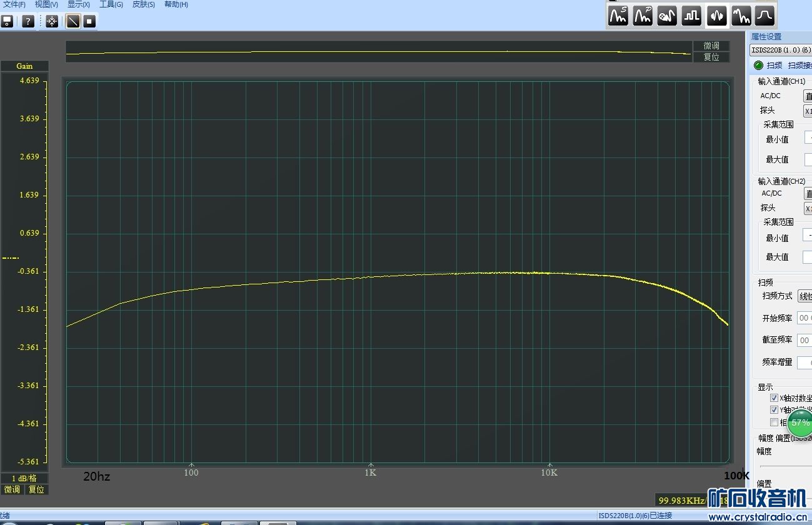Screen dimensions: 812x525
Task: Click the 10K frequency axis label
Action: [549, 472]
